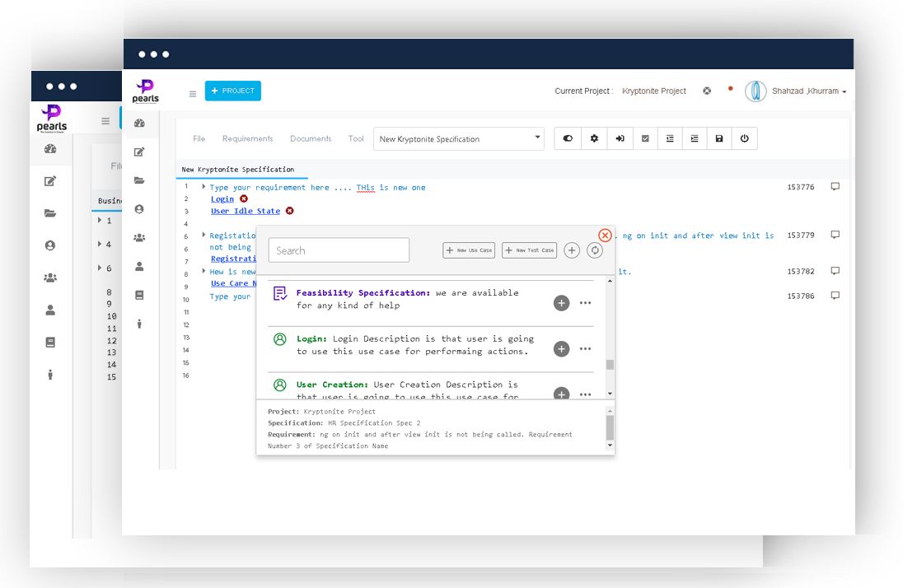Click the refresh icon in the search popup
903x588 pixels.
595,250
